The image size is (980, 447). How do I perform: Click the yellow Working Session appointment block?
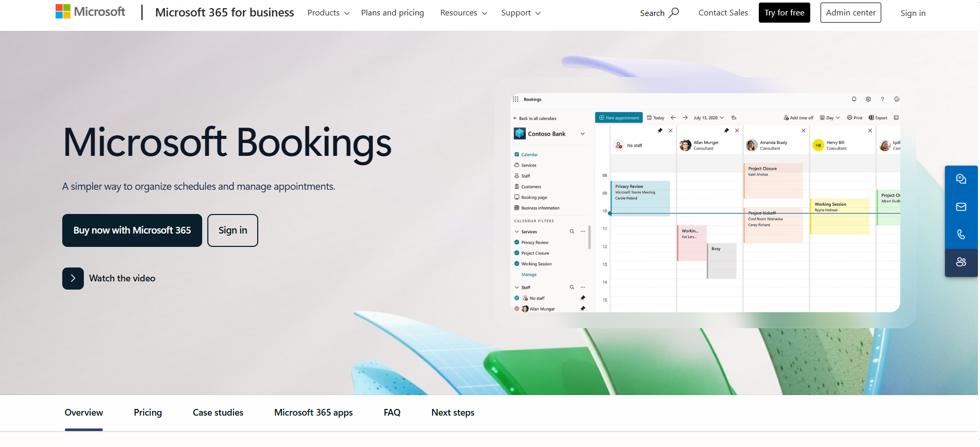click(x=840, y=216)
